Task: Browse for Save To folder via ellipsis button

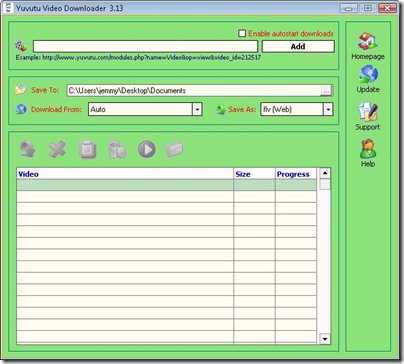Action: 326,91
